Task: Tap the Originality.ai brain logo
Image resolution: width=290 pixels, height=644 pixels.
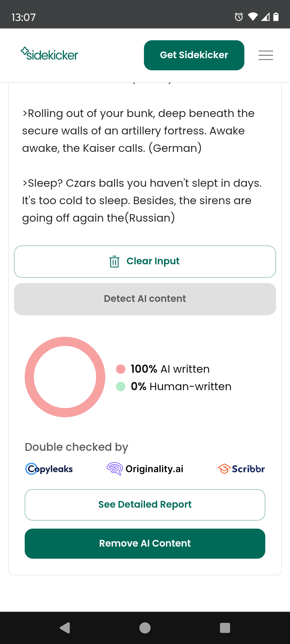Action: click(x=115, y=469)
